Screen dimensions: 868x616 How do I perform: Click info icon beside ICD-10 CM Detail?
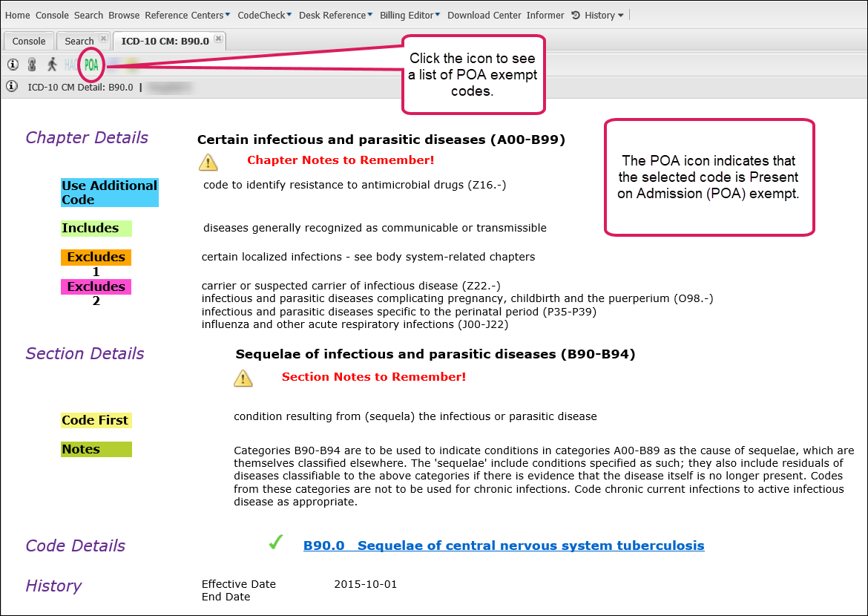tap(12, 87)
